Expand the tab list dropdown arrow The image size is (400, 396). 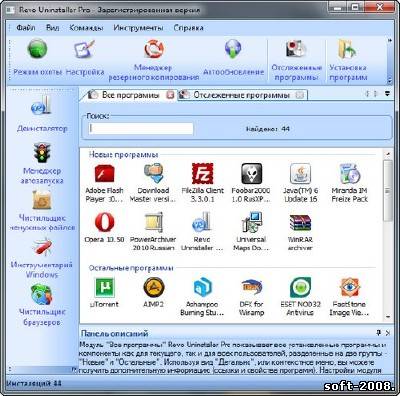(387, 94)
